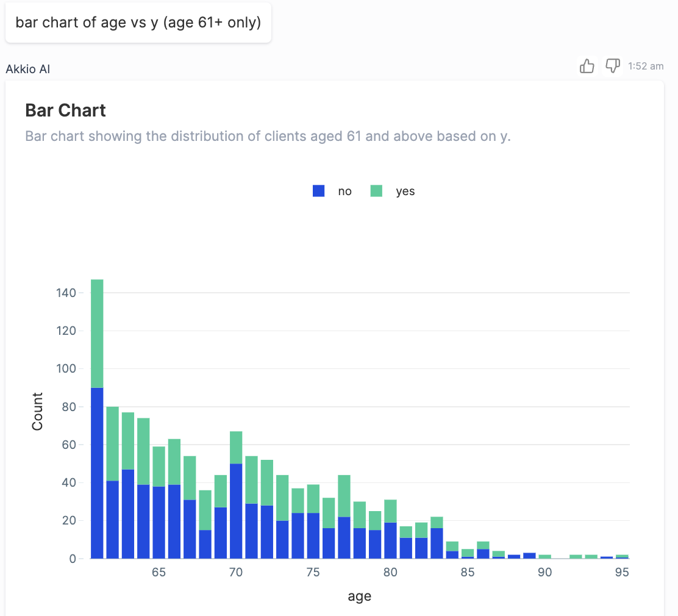Click the thumbs up icon to rate response

587,66
